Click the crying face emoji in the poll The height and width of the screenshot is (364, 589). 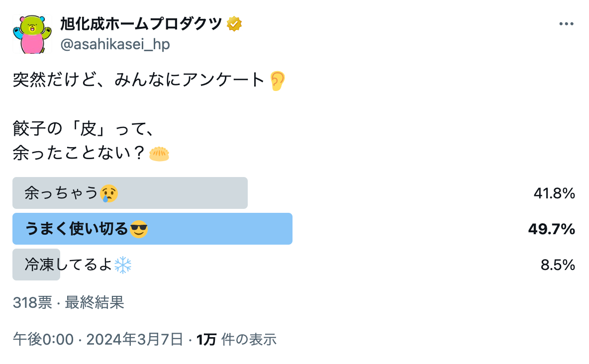(109, 193)
